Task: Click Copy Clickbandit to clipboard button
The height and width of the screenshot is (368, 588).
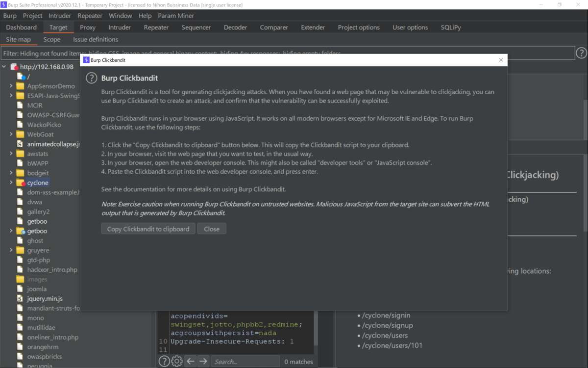Action: click(x=148, y=229)
